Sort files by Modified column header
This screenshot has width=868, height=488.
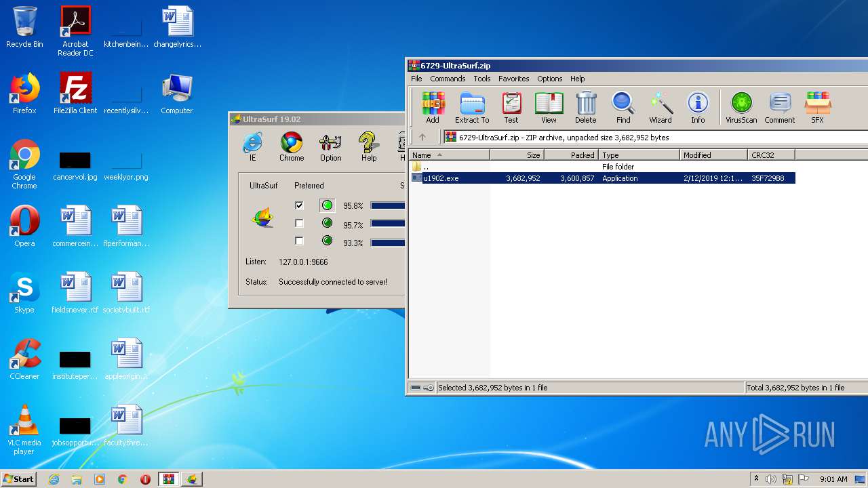tap(714, 155)
